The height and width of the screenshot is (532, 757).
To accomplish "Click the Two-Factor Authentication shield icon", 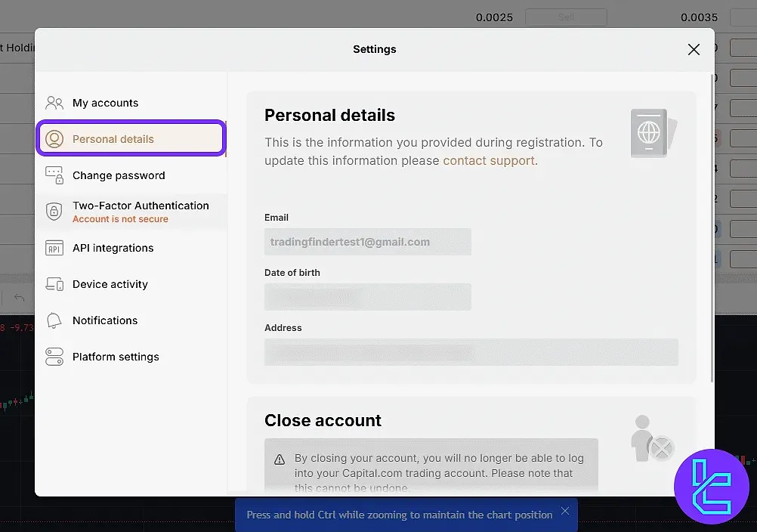I will pos(54,212).
